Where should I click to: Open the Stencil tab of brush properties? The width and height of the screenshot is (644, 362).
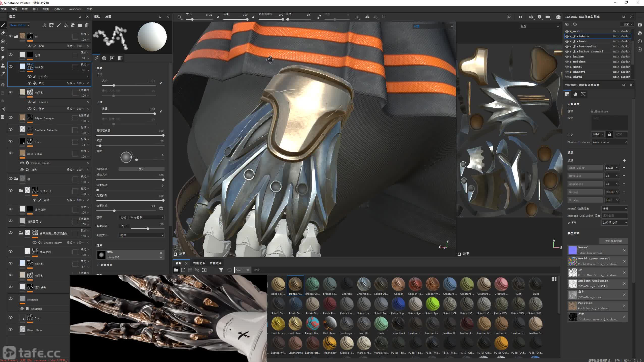tap(112, 58)
